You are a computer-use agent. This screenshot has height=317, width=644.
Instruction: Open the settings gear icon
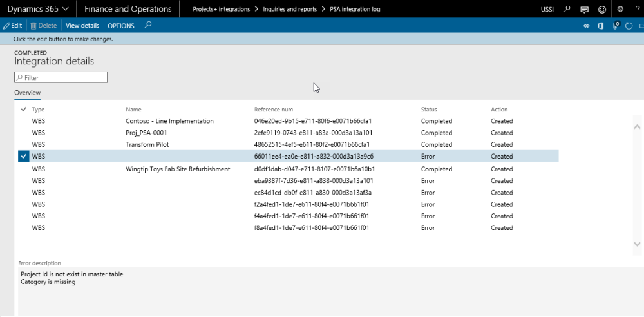click(x=620, y=9)
